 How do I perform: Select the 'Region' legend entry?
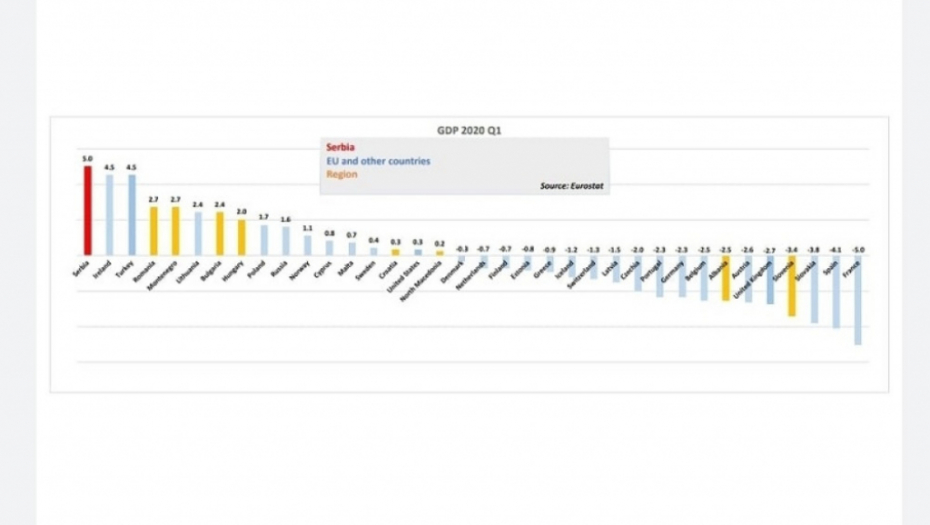click(x=341, y=174)
